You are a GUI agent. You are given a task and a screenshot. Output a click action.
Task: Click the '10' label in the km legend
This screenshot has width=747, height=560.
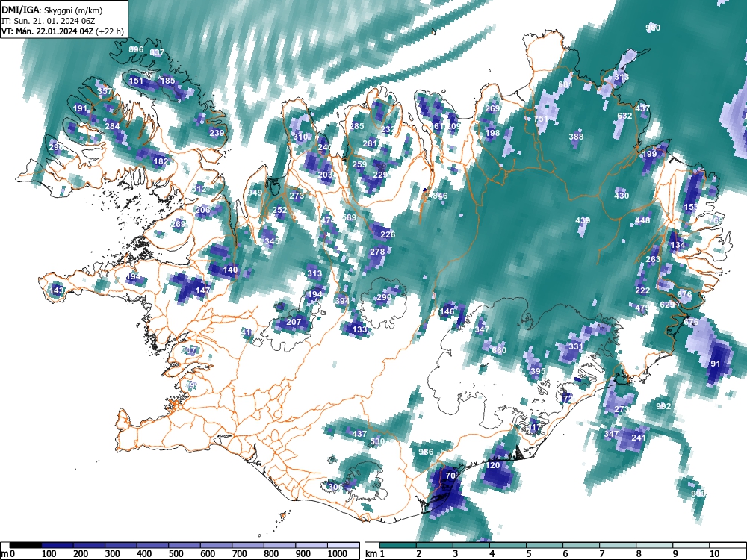tap(715, 554)
